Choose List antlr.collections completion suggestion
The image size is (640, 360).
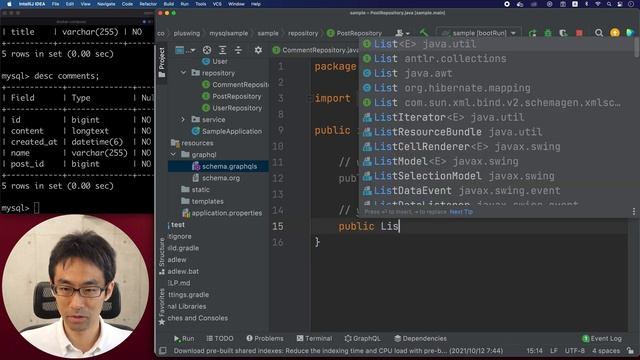[x=496, y=59]
